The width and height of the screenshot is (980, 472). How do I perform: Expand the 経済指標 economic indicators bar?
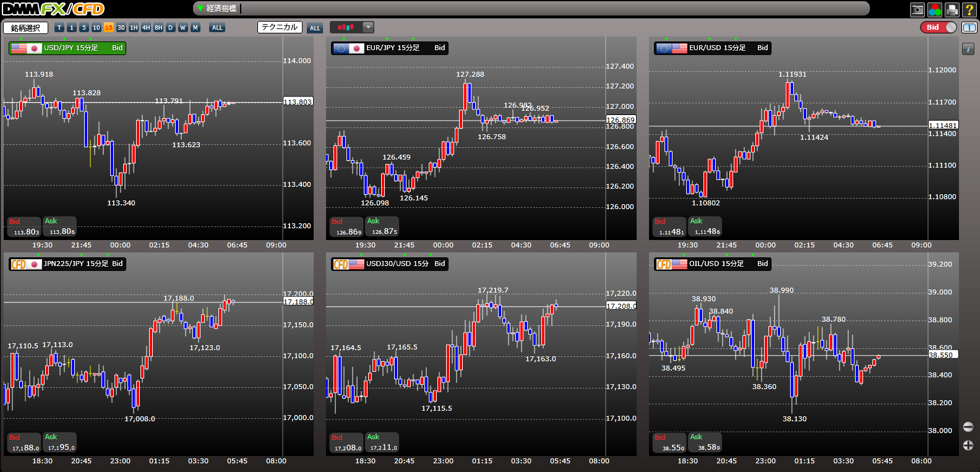tap(531, 8)
